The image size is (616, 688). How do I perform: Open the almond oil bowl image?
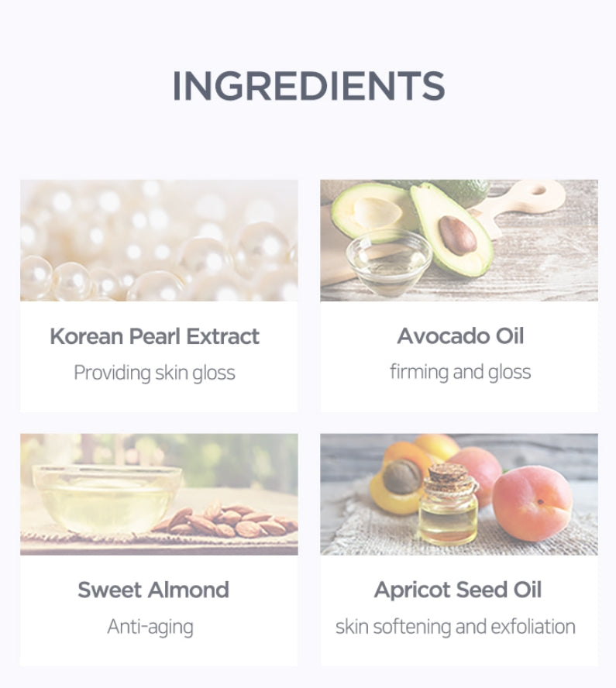point(159,494)
